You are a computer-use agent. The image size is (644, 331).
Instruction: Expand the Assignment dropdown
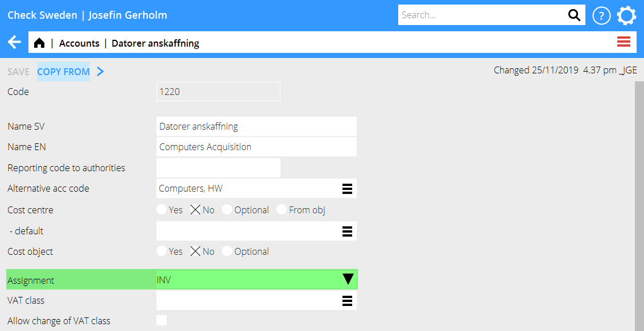348,279
